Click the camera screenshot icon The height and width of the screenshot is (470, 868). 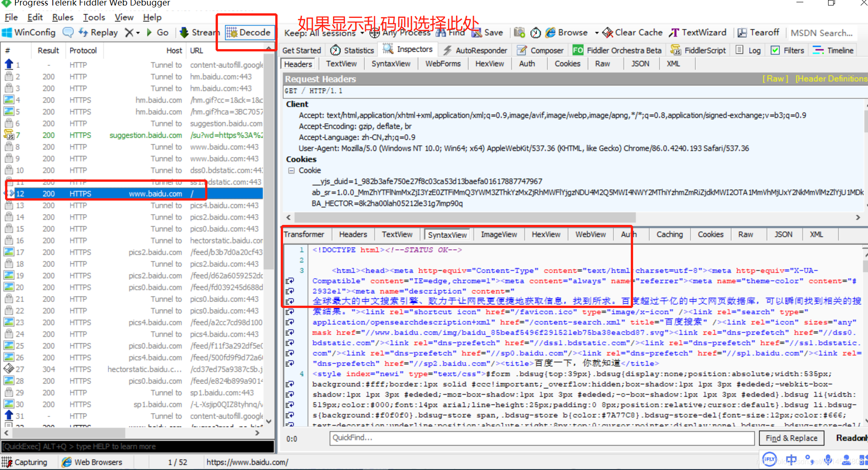point(519,33)
